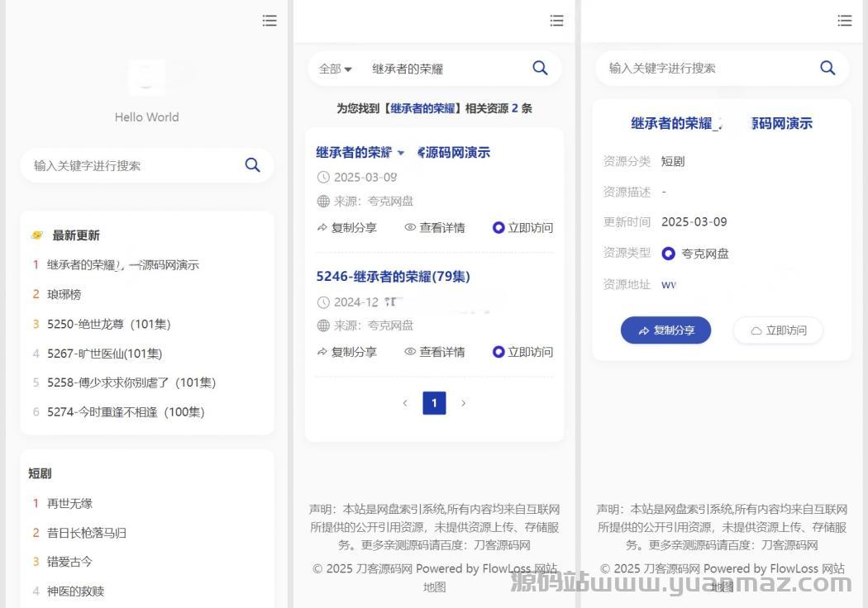This screenshot has height=608, width=868.
Task: Open the hamburger menu in the middle panel
Action: (x=557, y=21)
